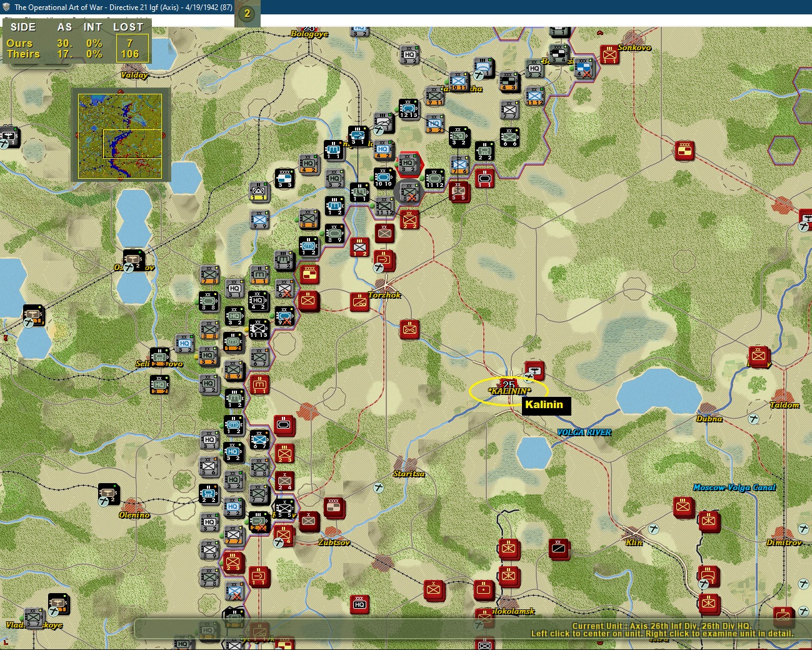Click the Valday city label
Screen dimensions: 812x650
click(134, 75)
